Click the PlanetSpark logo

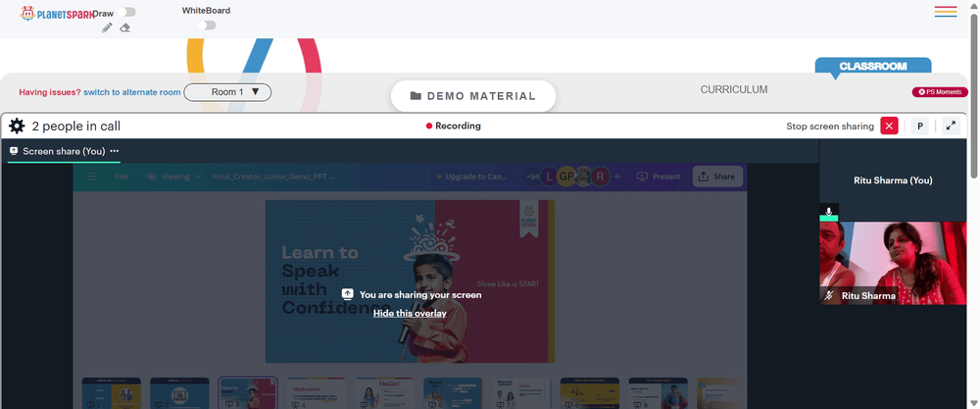point(56,13)
